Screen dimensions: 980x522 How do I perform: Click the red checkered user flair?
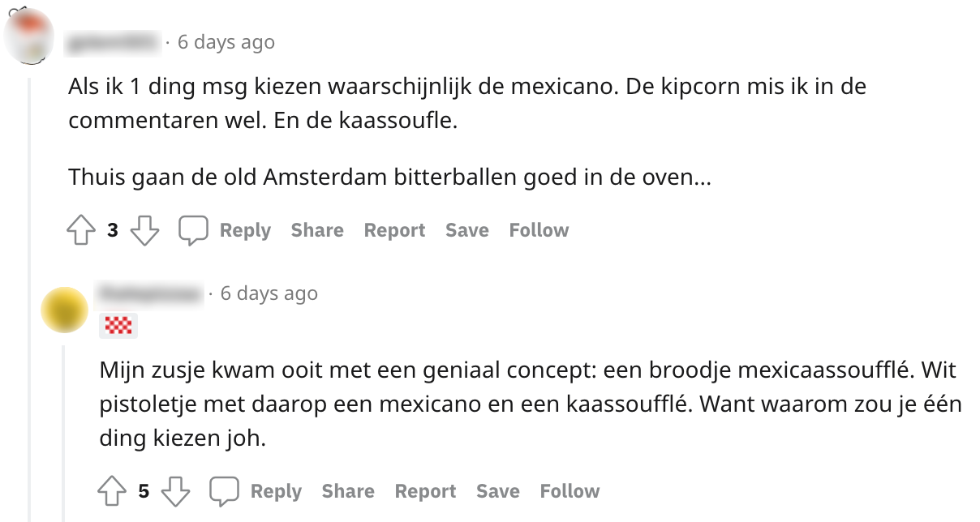pyautogui.click(x=118, y=326)
